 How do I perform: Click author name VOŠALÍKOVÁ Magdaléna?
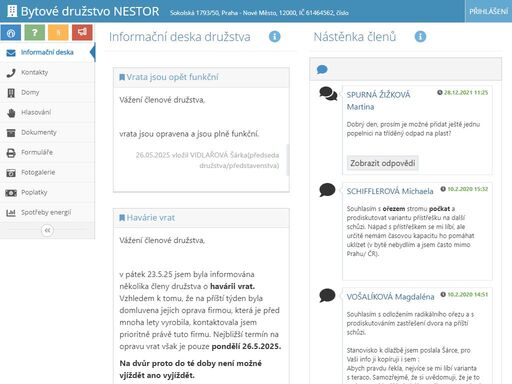pos(390,297)
